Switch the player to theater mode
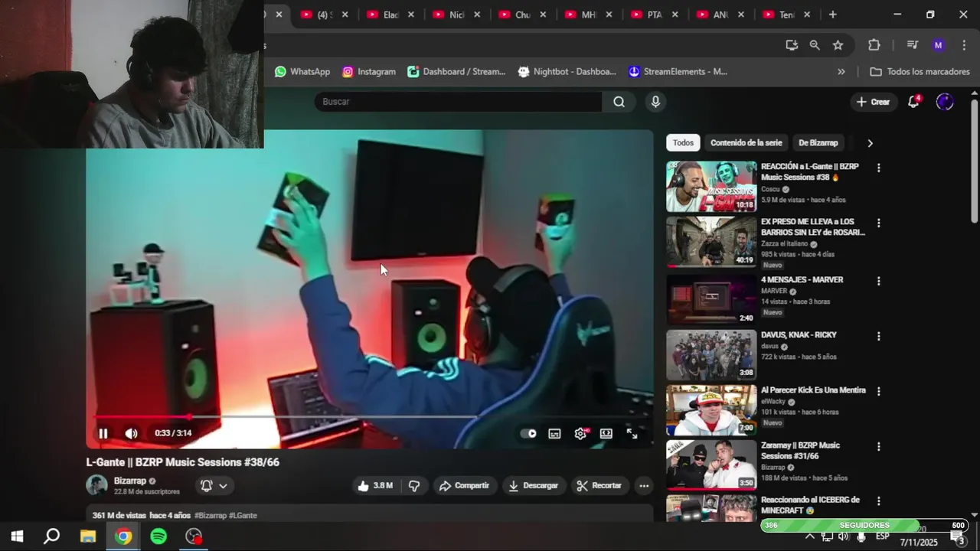The height and width of the screenshot is (551, 980). 606,433
